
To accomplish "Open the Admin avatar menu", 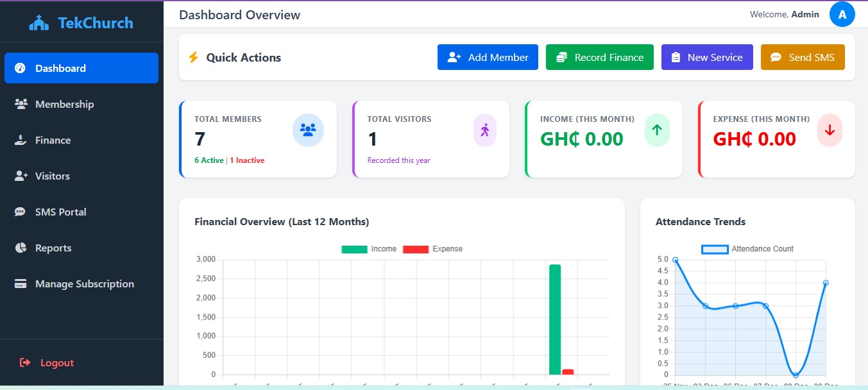I will point(842,14).
